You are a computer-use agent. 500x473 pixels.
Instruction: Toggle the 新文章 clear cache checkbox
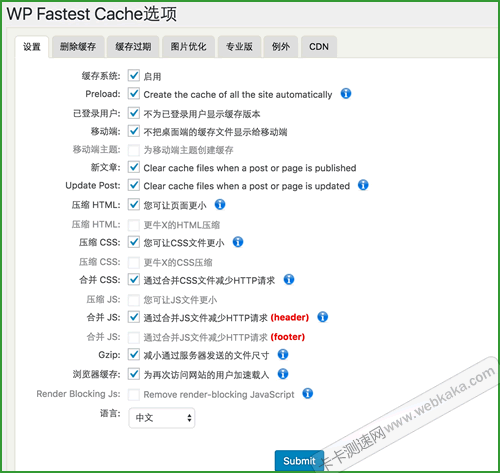[134, 167]
